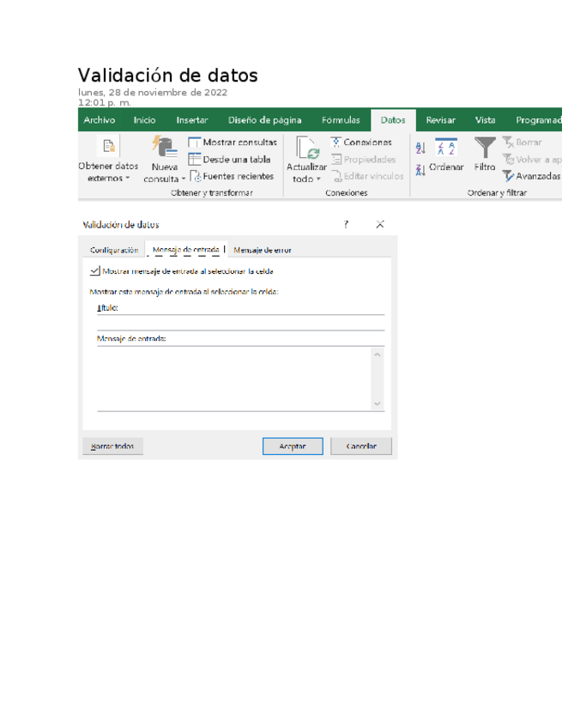Click Mostrar consultas in the ribbon
This screenshot has width=562, height=728.
click(x=233, y=143)
